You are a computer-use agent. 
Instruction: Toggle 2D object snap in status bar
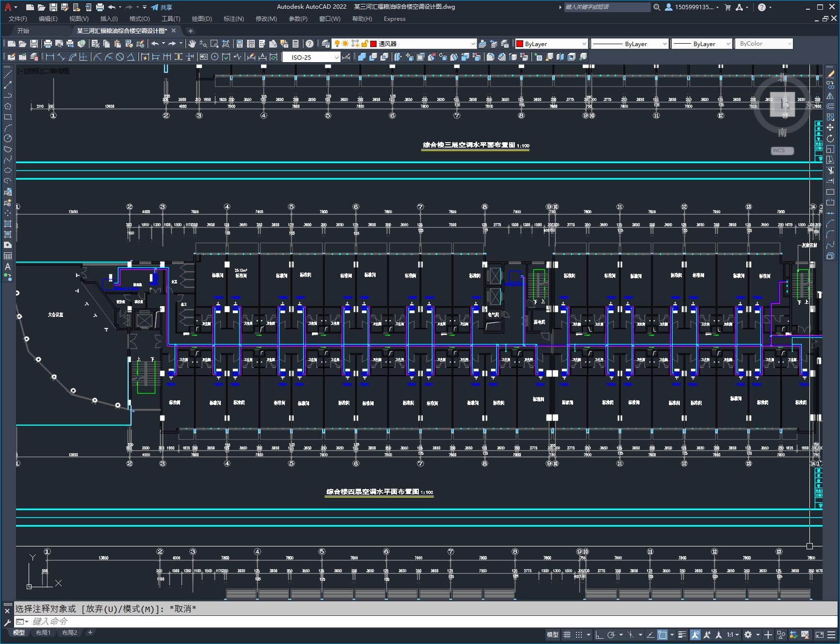662,634
